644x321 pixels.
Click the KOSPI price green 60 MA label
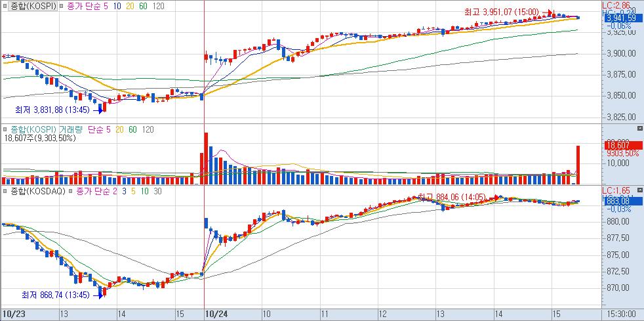(x=144, y=7)
